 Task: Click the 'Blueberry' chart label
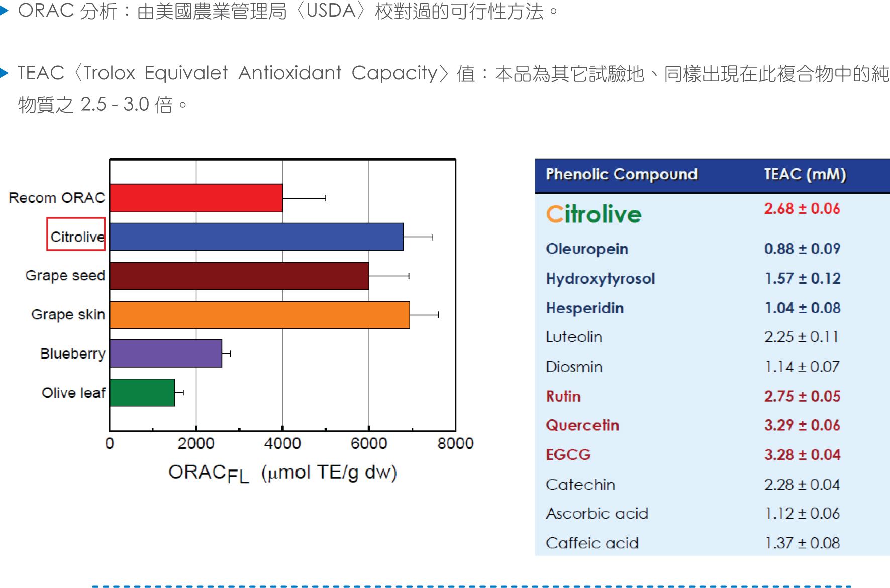pyautogui.click(x=73, y=354)
